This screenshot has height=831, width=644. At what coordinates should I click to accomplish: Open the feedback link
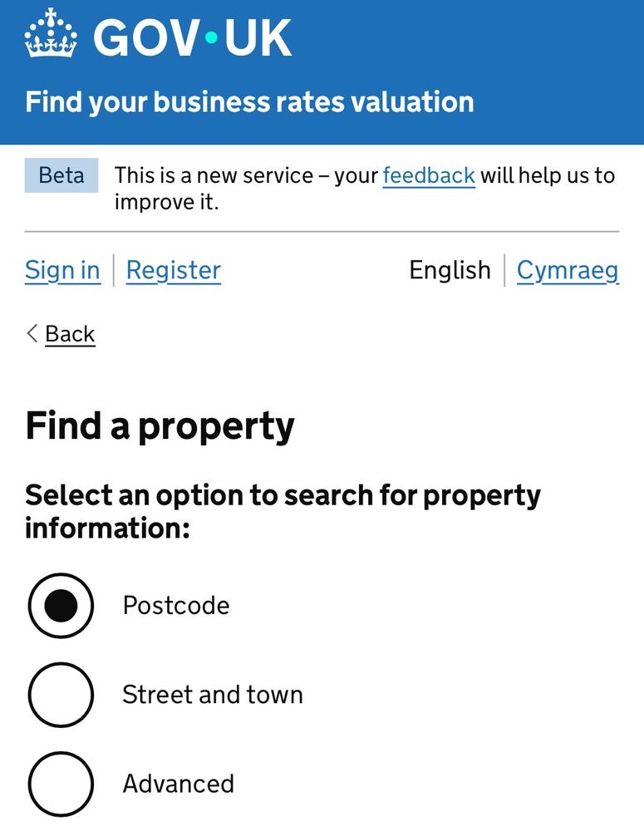pyautogui.click(x=429, y=175)
